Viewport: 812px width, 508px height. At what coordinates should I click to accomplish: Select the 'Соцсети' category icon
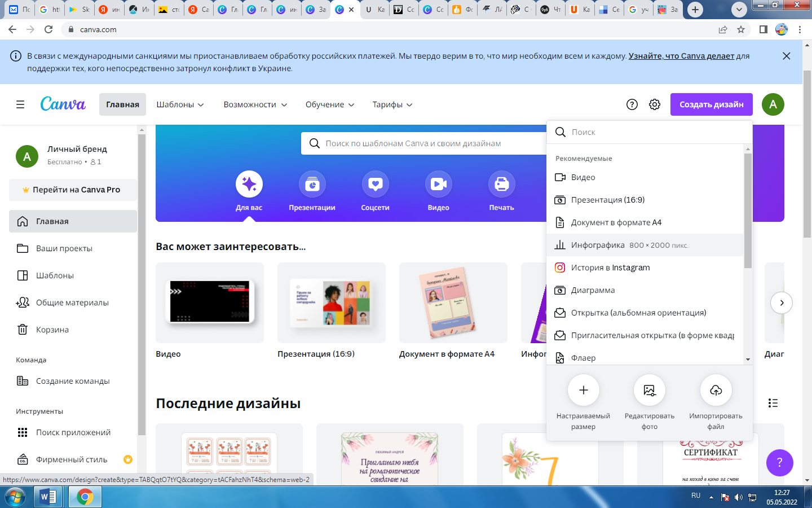[376, 184]
